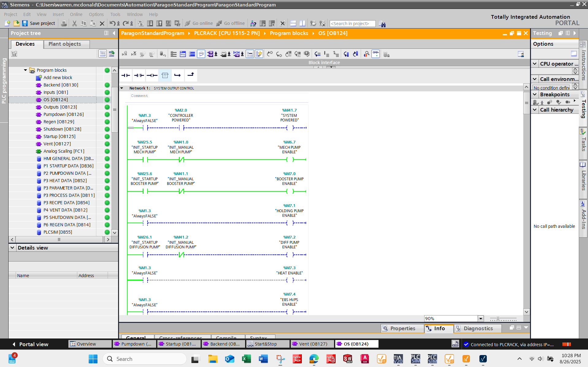Collapse the Call hierarchy section
This screenshot has width=588, height=367.
click(x=535, y=110)
